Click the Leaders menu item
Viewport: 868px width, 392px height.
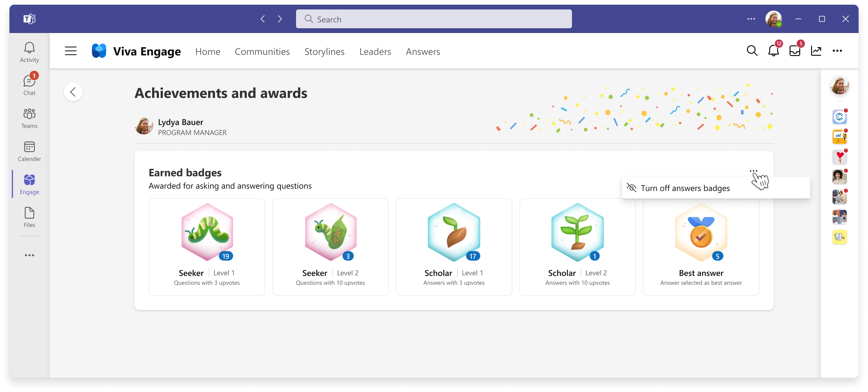(x=375, y=51)
